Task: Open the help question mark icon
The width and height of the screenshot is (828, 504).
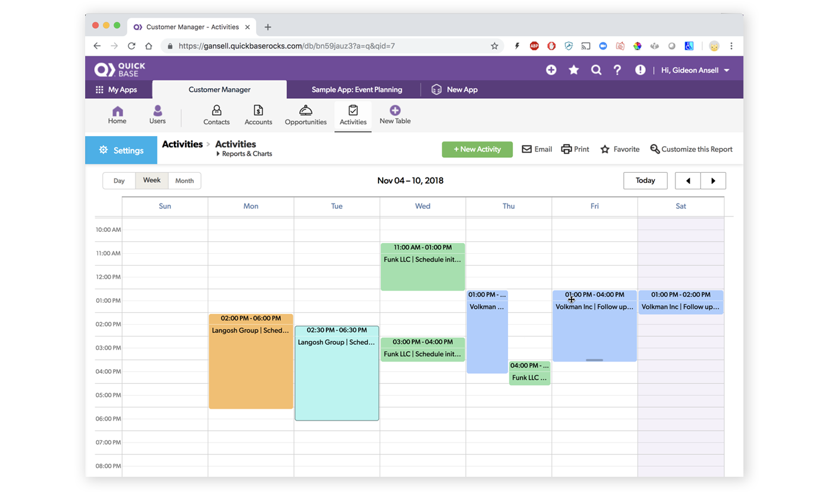Action: point(617,70)
